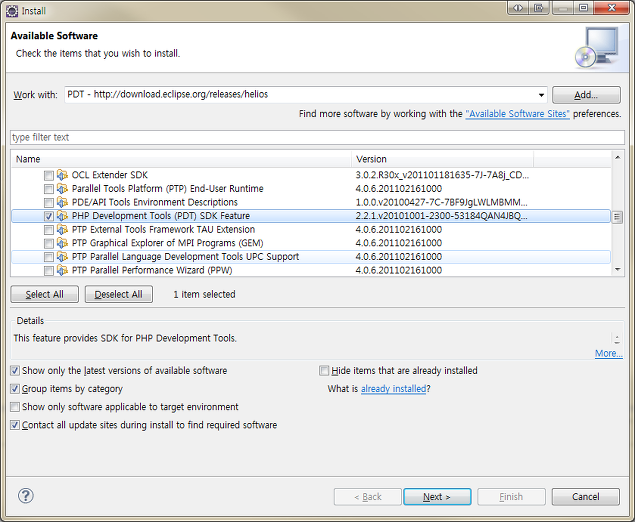Check PTP Graphical Explorer of MPI Programs checkbox
This screenshot has width=635, height=522.
tap(49, 243)
